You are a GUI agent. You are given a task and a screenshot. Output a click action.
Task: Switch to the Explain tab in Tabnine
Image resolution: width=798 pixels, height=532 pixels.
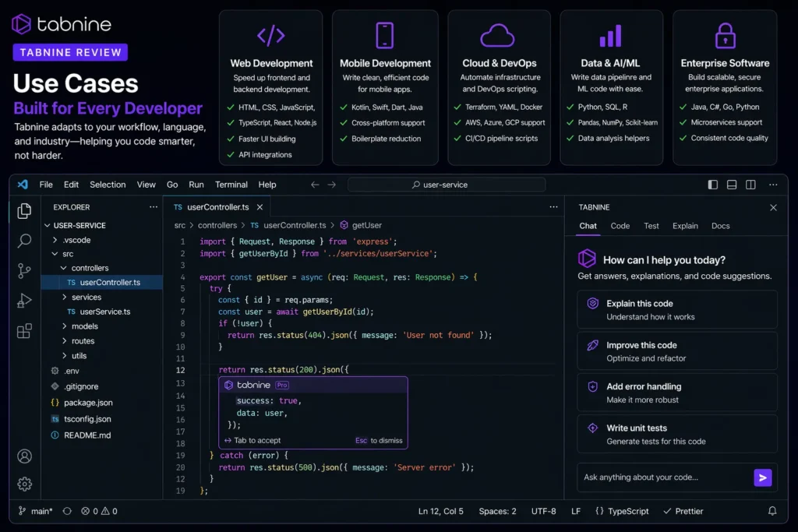pyautogui.click(x=685, y=226)
